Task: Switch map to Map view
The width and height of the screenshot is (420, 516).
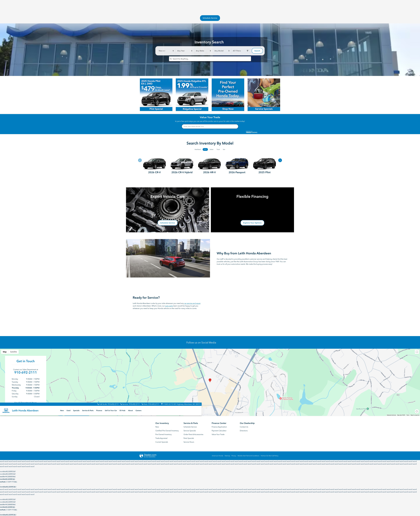Action: [x=5, y=352]
